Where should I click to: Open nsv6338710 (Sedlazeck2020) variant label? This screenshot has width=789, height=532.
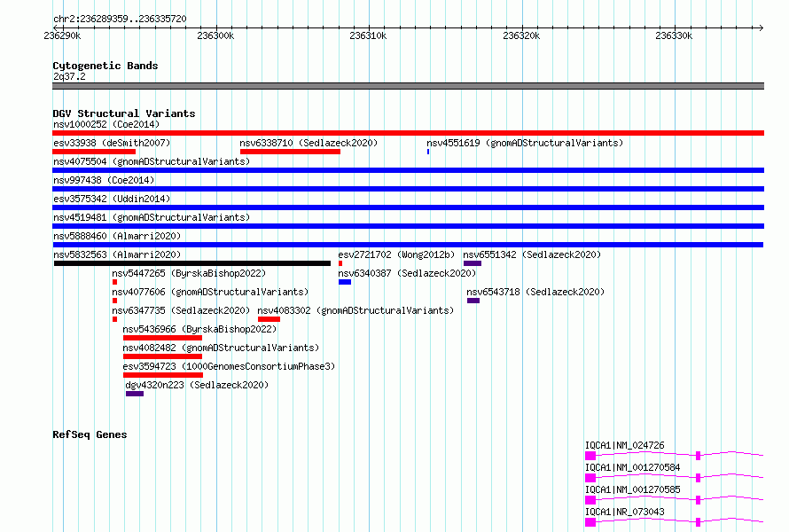pos(309,143)
